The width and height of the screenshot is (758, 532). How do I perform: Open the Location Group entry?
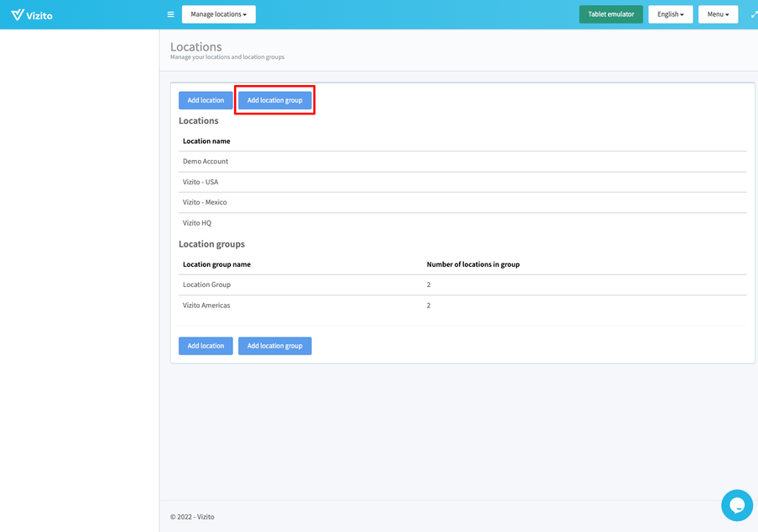(206, 285)
